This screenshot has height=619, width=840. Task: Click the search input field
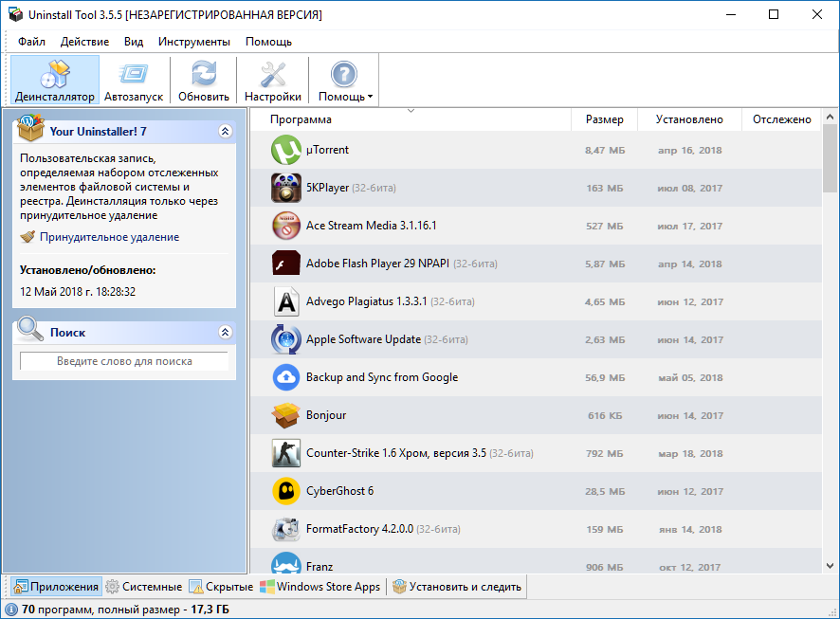point(124,361)
